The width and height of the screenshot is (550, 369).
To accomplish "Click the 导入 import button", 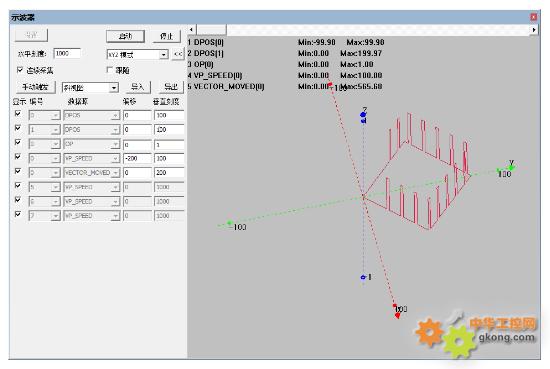I will (x=138, y=87).
